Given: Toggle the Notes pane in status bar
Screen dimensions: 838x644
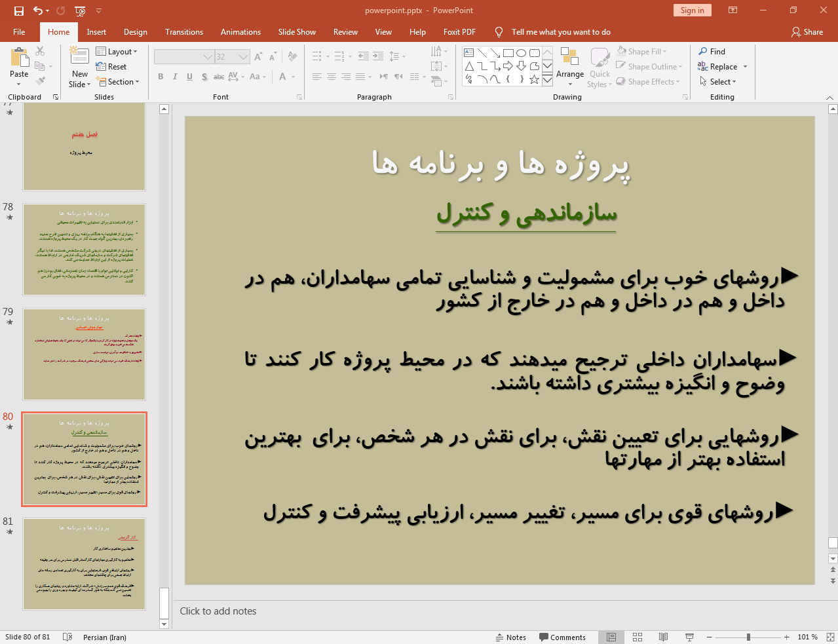Looking at the screenshot, I should 511,637.
